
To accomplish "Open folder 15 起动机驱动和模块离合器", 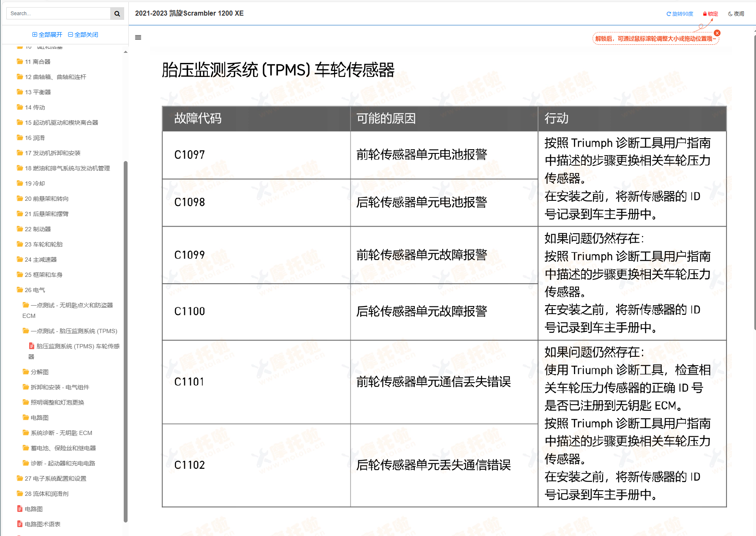I will [x=57, y=123].
